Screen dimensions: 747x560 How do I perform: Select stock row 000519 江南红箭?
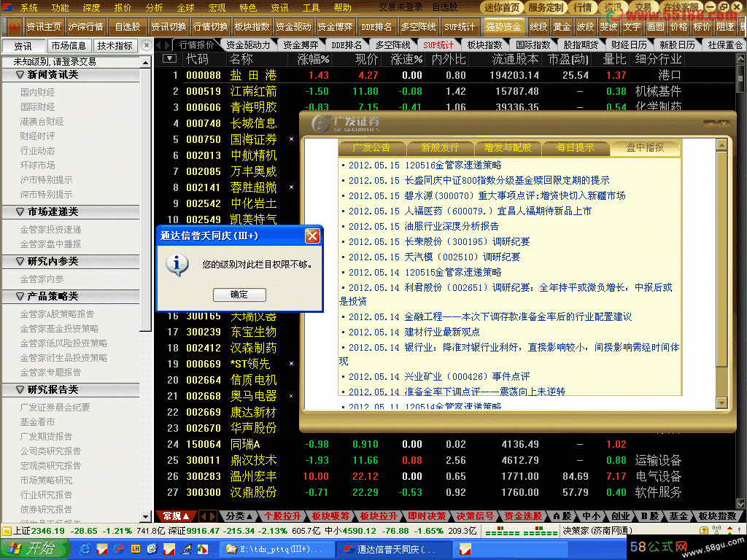click(445, 91)
